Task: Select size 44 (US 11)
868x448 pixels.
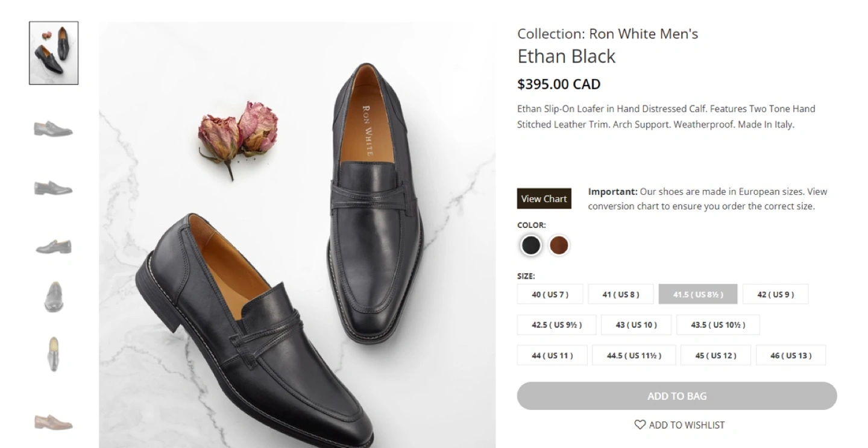Action: [552, 355]
